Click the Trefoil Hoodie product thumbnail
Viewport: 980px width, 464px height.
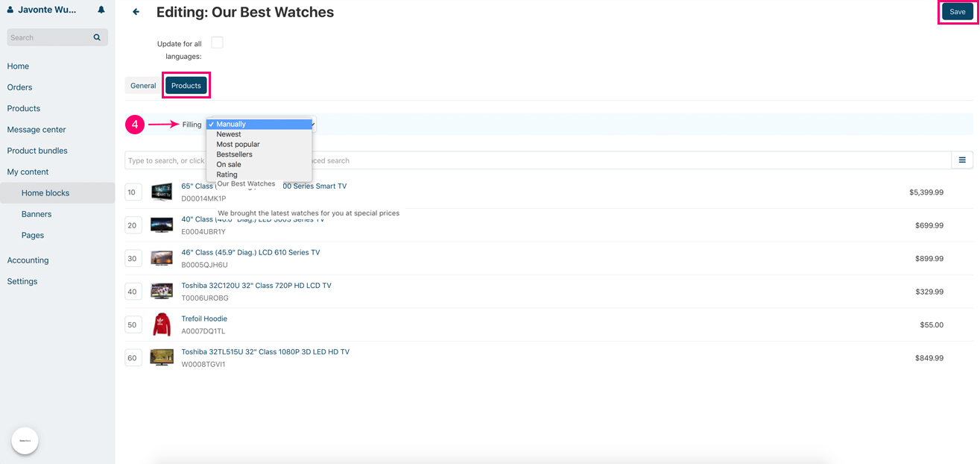[x=162, y=325]
